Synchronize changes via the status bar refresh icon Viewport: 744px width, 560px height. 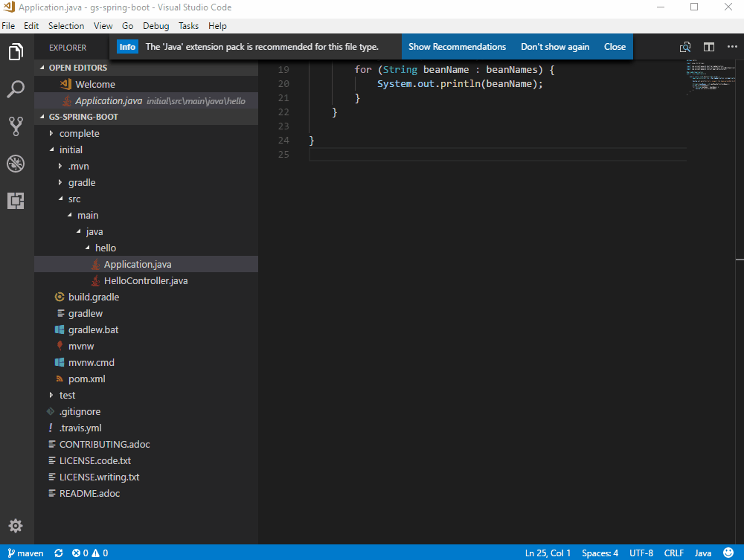pyautogui.click(x=58, y=553)
